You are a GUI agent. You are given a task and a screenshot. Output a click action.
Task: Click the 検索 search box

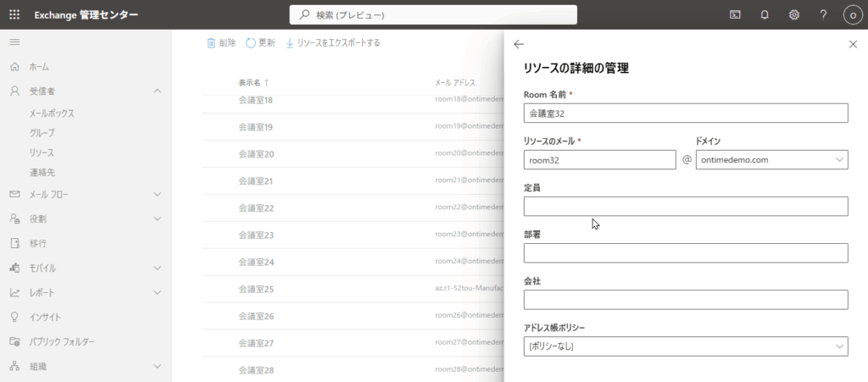[433, 14]
